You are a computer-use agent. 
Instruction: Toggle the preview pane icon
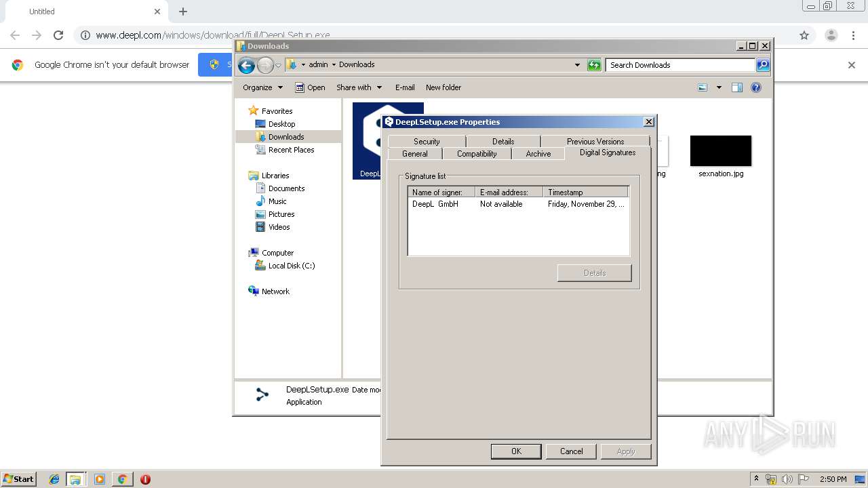737,87
